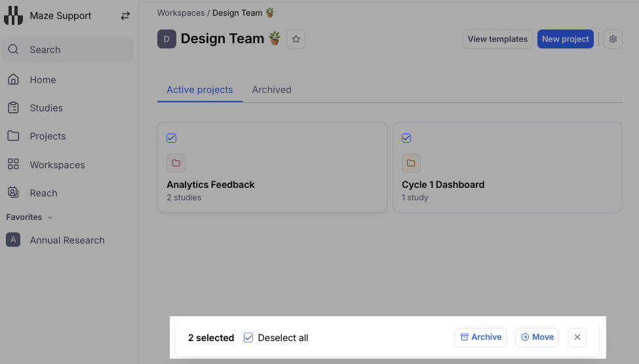This screenshot has height=364, width=639.
Task: Uncheck the Cycle 1 Dashboard checkbox
Action: pos(406,138)
